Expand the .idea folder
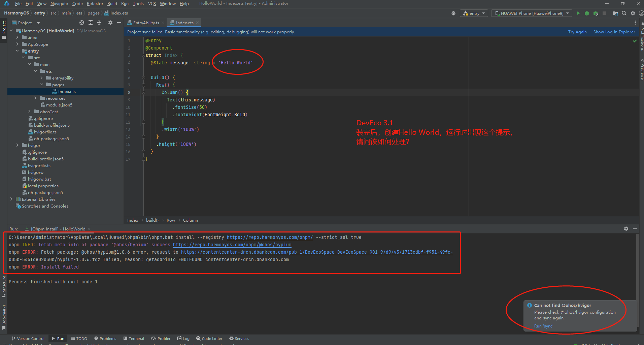 click(x=17, y=37)
